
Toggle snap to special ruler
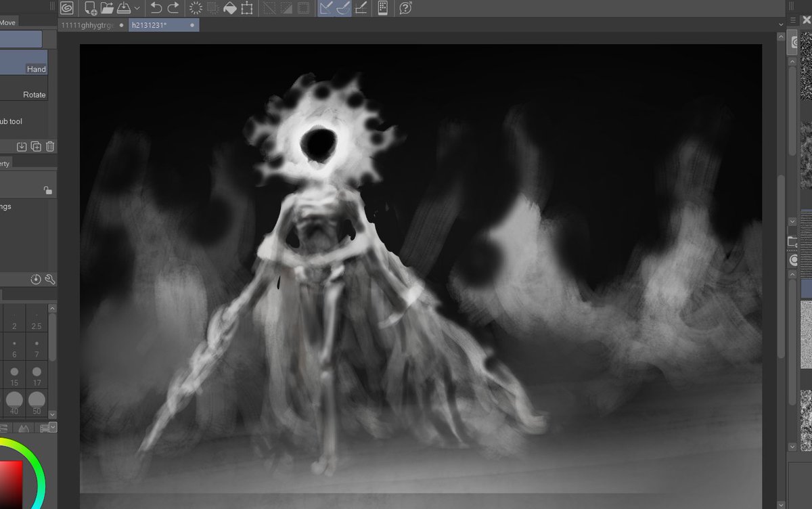coord(343,8)
